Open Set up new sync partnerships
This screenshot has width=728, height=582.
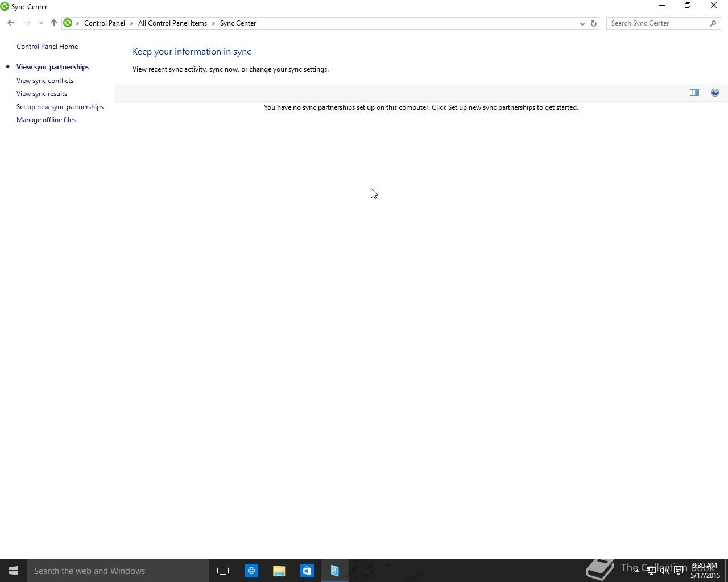pyautogui.click(x=60, y=107)
